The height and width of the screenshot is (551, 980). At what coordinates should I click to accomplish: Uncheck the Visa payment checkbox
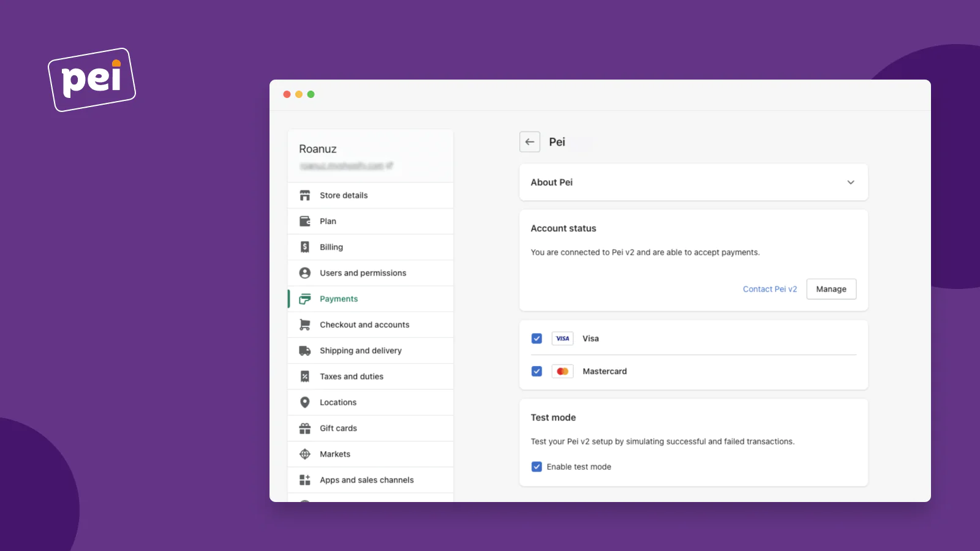point(537,339)
